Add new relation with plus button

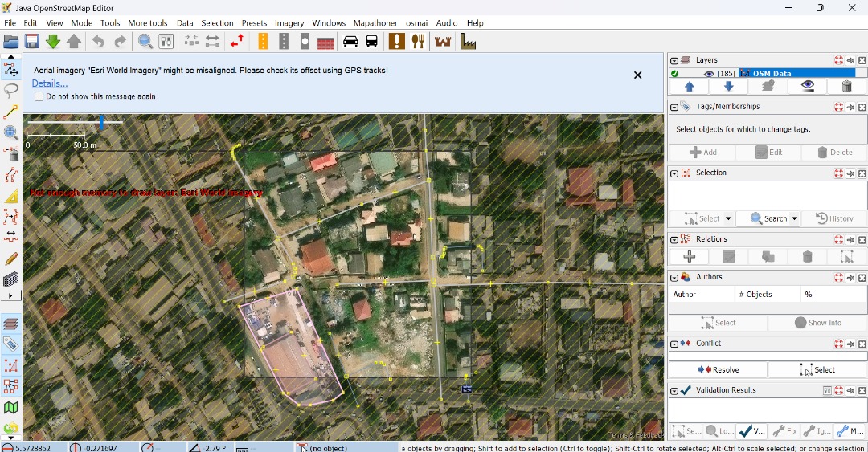point(690,256)
